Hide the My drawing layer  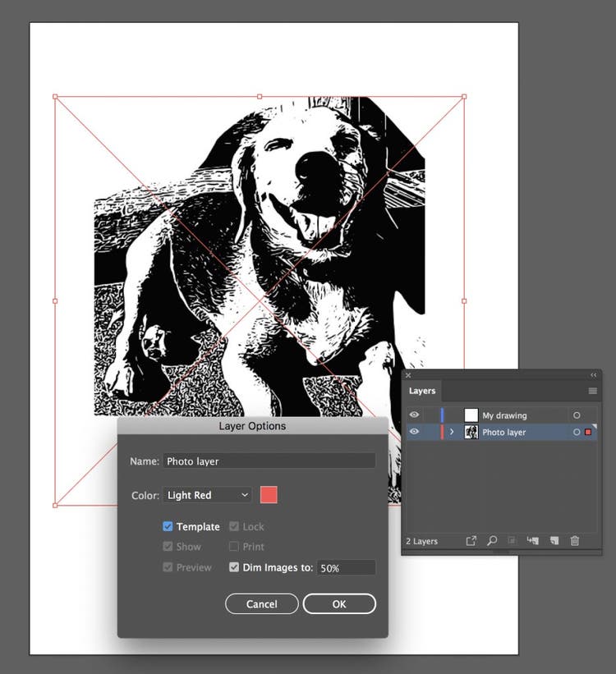tap(414, 415)
